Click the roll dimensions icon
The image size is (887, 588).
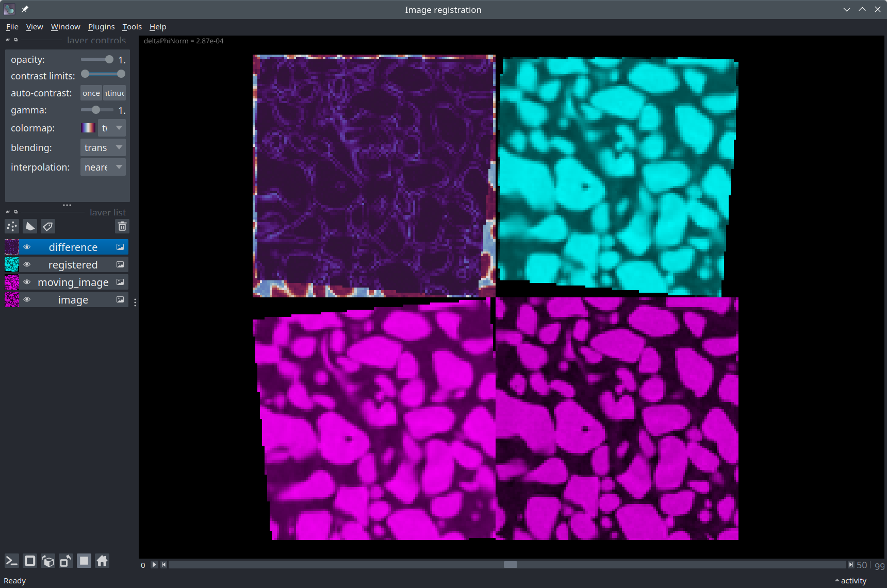pos(48,561)
